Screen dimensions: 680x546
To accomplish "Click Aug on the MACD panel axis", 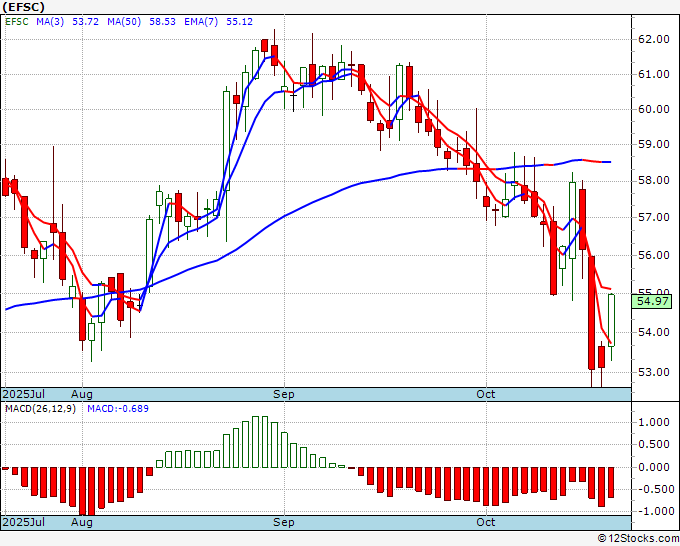I will click(82, 522).
